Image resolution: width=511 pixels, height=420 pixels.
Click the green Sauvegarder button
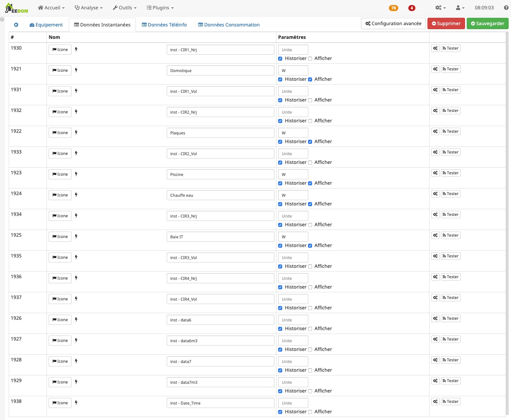(487, 23)
